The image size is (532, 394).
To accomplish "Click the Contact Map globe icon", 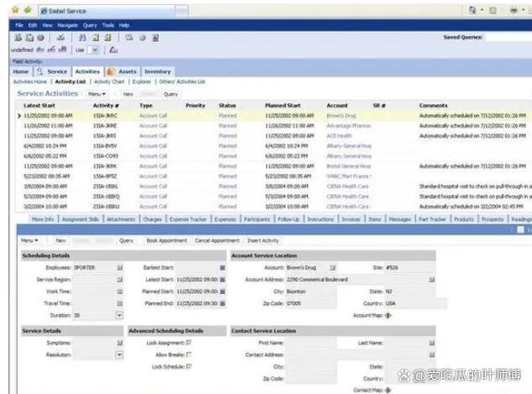I will [388, 390].
